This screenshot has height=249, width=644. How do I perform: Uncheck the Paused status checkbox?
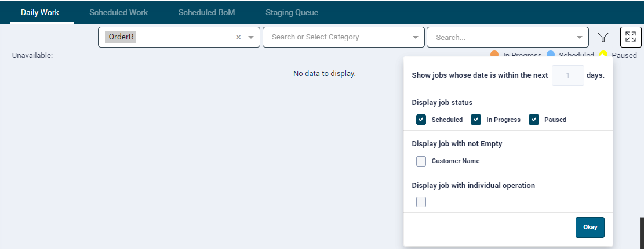[534, 120]
